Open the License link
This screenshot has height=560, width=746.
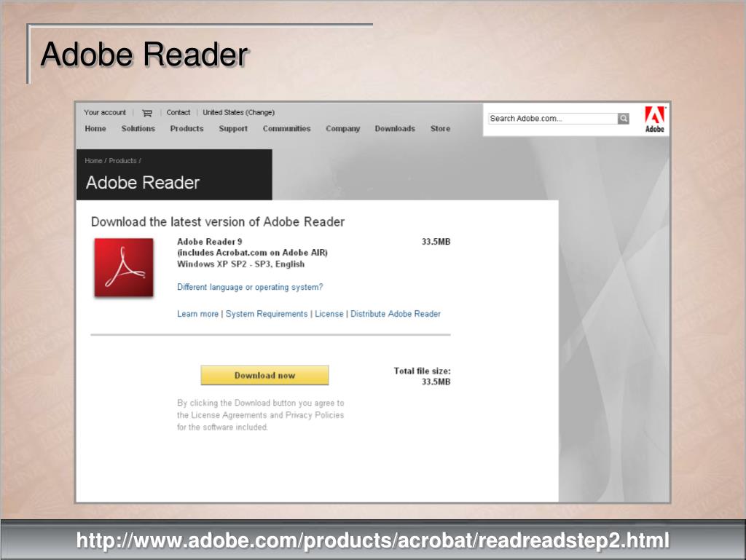click(329, 314)
